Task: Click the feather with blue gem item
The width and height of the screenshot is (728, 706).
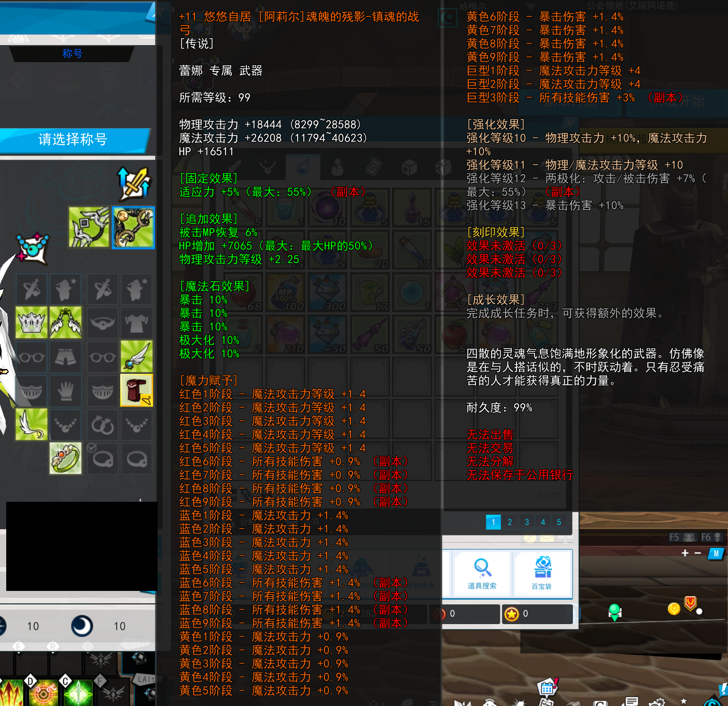Action: click(x=136, y=357)
